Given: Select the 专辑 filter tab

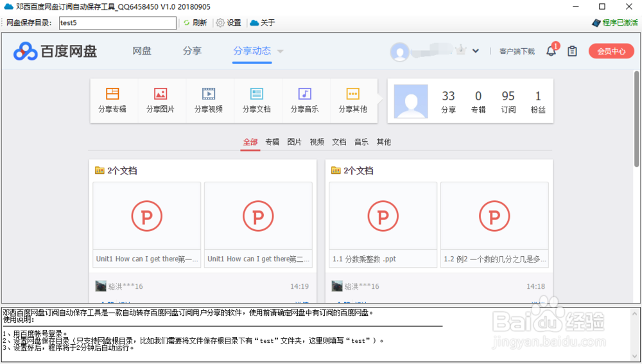Looking at the screenshot, I should (272, 142).
